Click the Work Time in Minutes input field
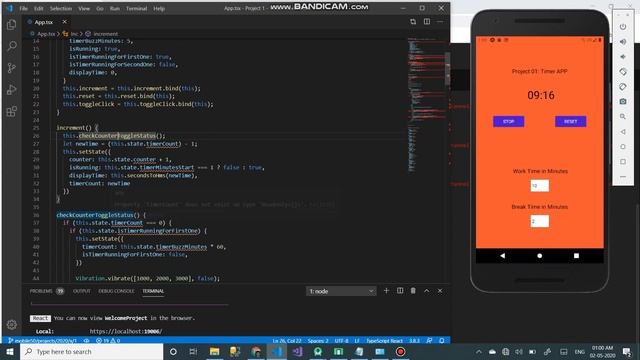The width and height of the screenshot is (640, 360). point(540,186)
